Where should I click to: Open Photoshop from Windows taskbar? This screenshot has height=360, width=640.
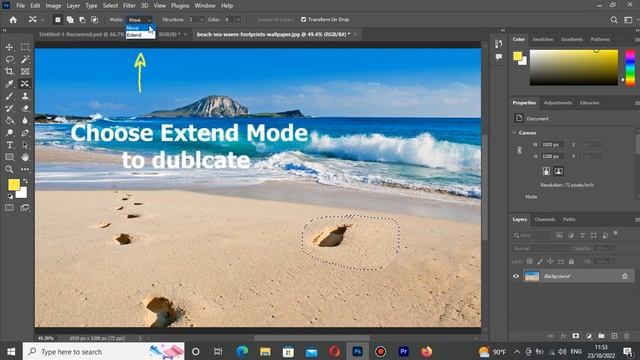pos(358,351)
